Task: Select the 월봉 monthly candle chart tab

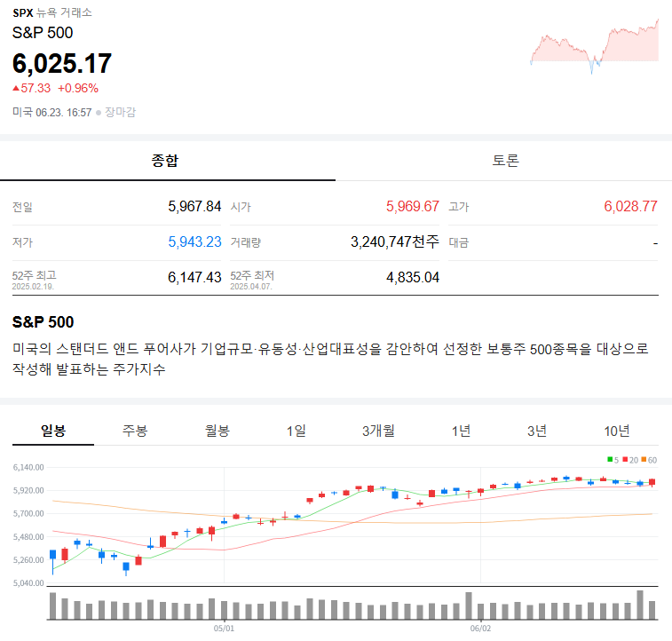Action: (x=217, y=431)
